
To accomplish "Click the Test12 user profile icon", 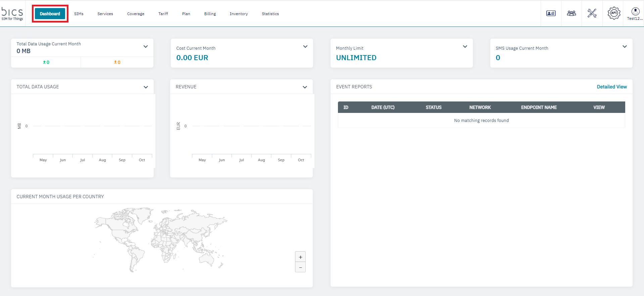I will click(635, 12).
